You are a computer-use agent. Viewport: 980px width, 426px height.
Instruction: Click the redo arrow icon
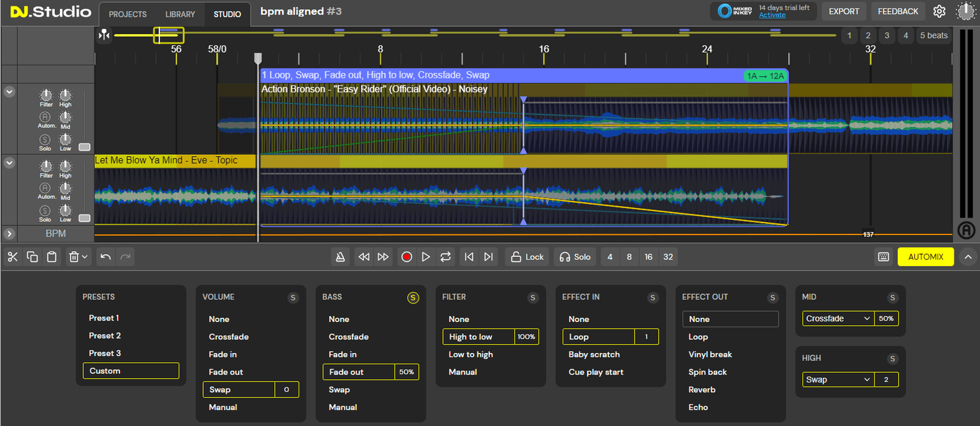coord(125,257)
